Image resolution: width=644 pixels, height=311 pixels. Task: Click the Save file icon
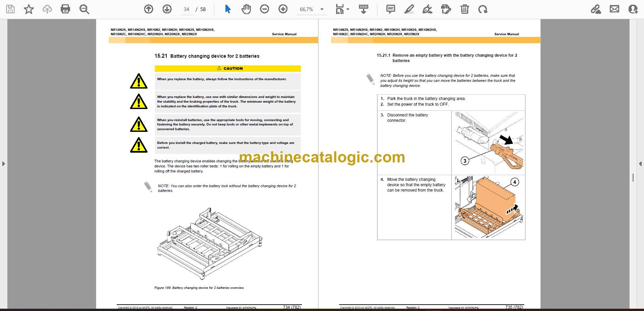pyautogui.click(x=10, y=9)
